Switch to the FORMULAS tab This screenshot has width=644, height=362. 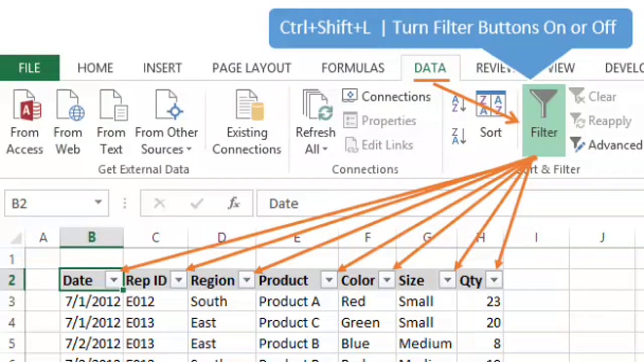[353, 68]
